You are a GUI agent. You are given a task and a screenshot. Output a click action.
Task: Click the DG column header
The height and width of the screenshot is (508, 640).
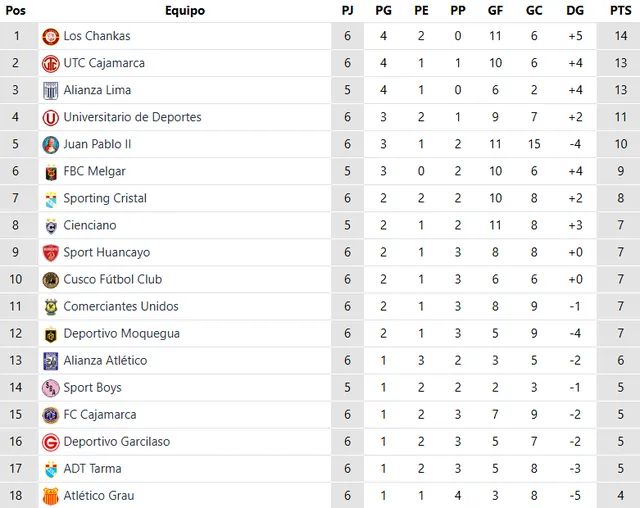(x=575, y=10)
